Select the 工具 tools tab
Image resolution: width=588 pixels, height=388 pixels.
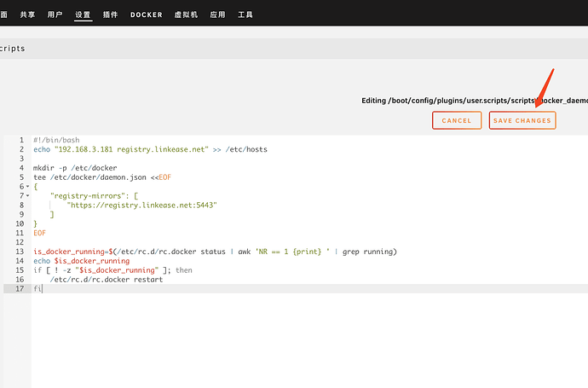(x=245, y=15)
